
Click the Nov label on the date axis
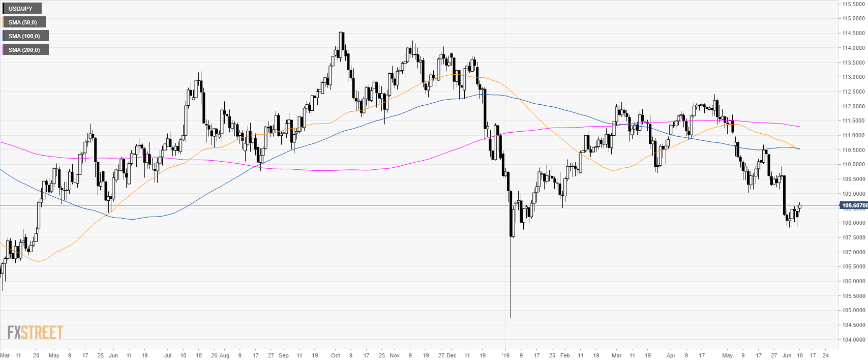pyautogui.click(x=395, y=355)
